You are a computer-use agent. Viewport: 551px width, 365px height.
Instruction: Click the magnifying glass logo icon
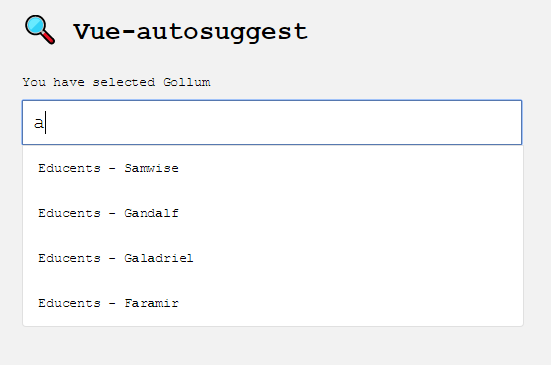[40, 30]
